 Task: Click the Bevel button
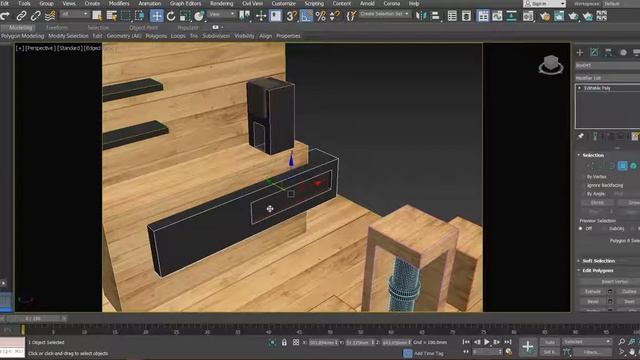[x=593, y=301]
